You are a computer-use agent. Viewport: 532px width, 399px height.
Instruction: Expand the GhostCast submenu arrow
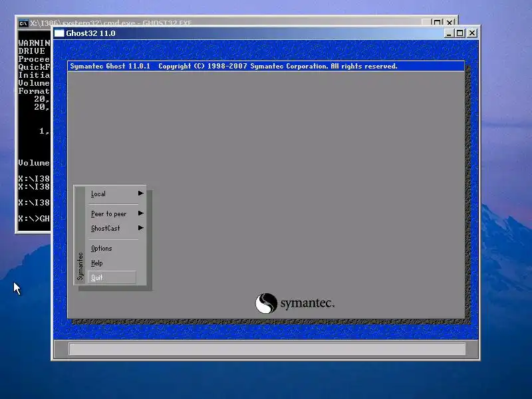[x=141, y=228]
